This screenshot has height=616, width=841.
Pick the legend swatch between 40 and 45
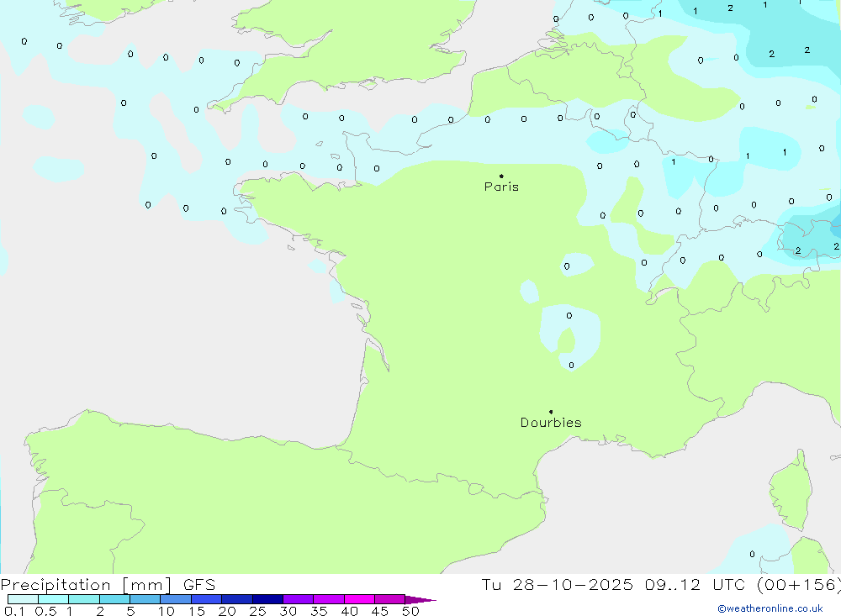click(x=359, y=599)
